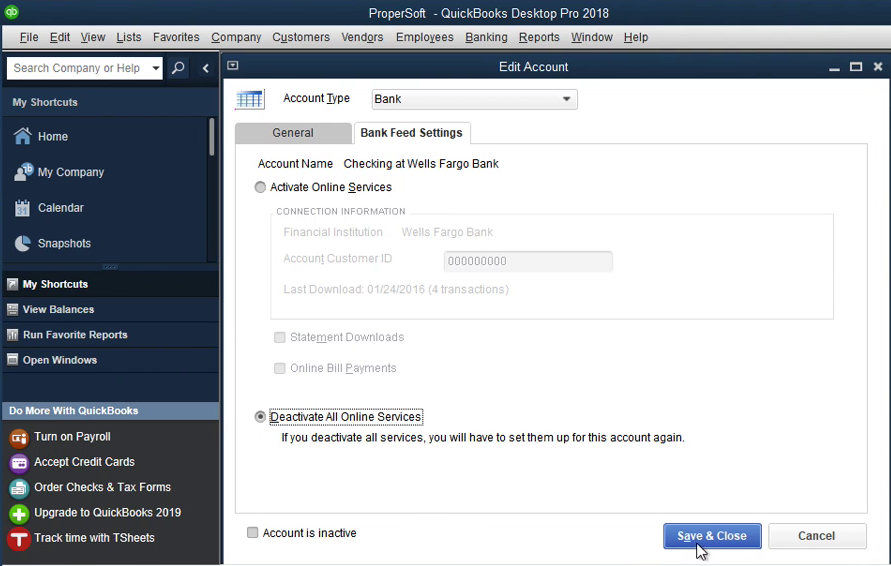Click the My Shortcuts section icon

coord(12,284)
